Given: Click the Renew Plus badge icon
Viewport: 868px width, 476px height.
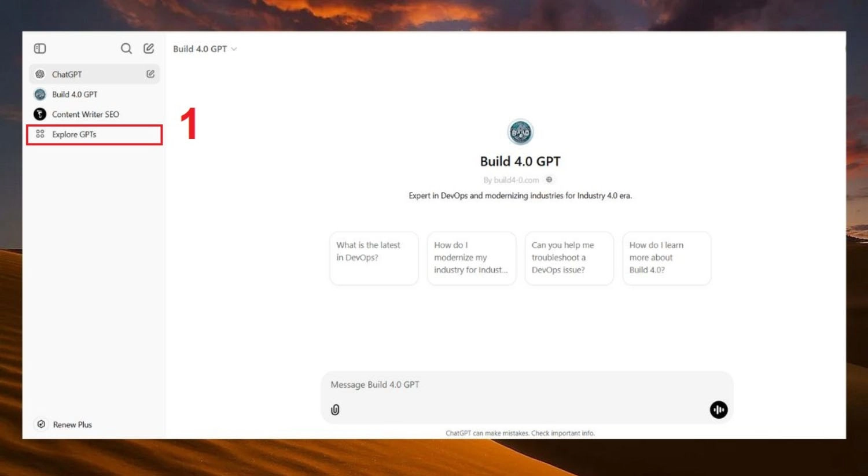Looking at the screenshot, I should coord(41,424).
